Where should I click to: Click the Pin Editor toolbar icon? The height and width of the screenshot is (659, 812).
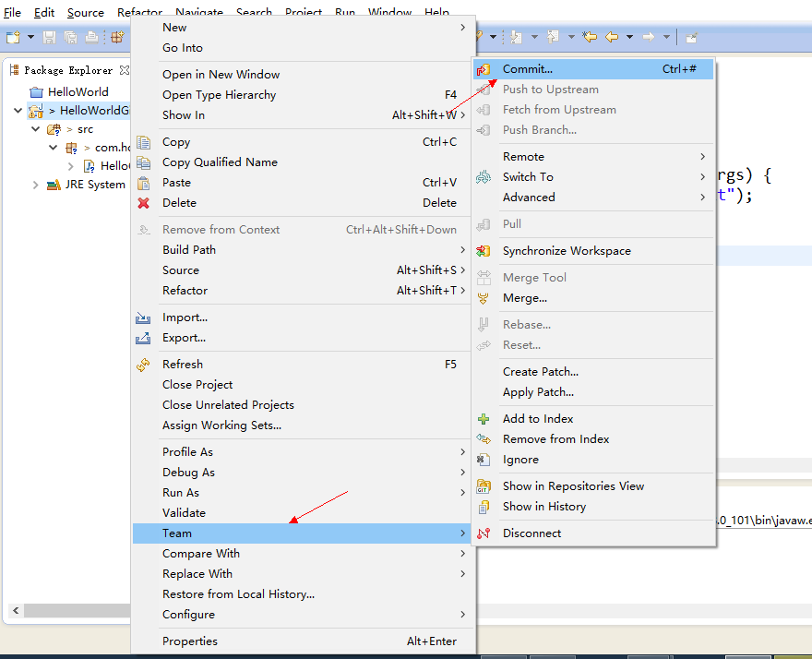tap(691, 37)
